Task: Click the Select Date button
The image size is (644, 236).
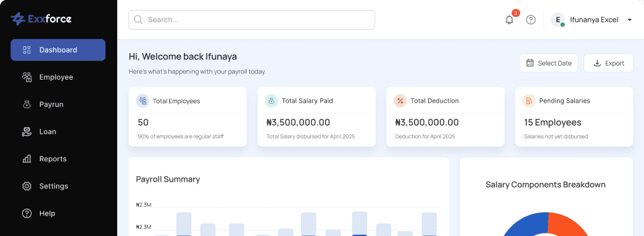Action: click(549, 63)
